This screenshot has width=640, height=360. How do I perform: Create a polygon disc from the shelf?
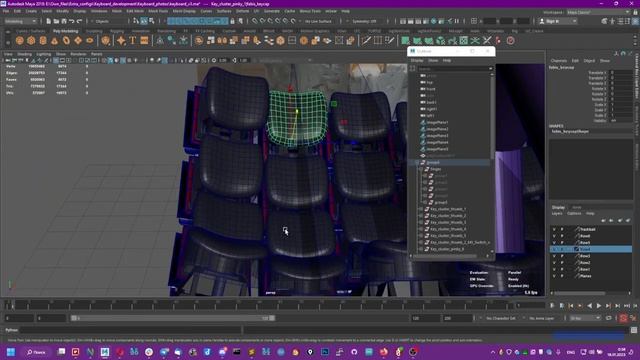pyautogui.click(x=90, y=40)
